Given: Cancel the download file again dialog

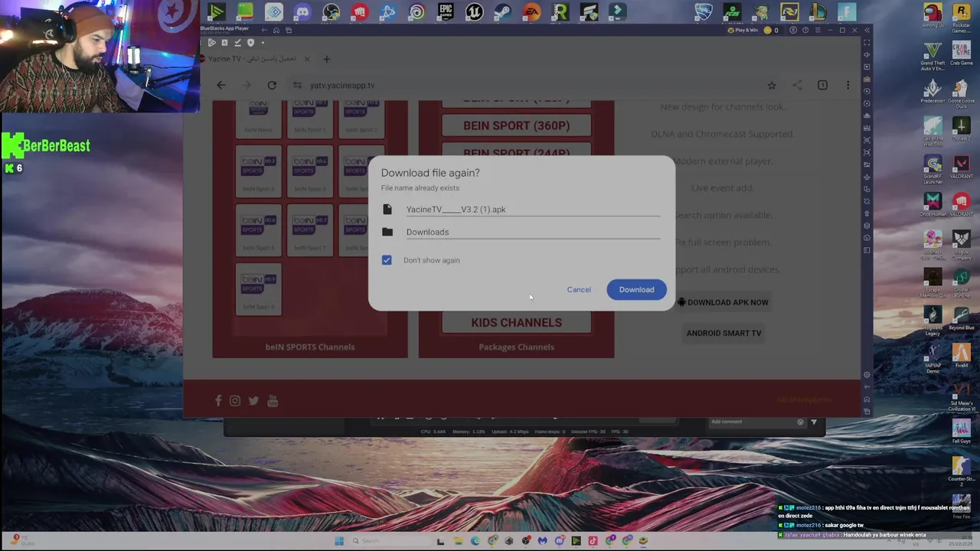Looking at the screenshot, I should coord(579,289).
